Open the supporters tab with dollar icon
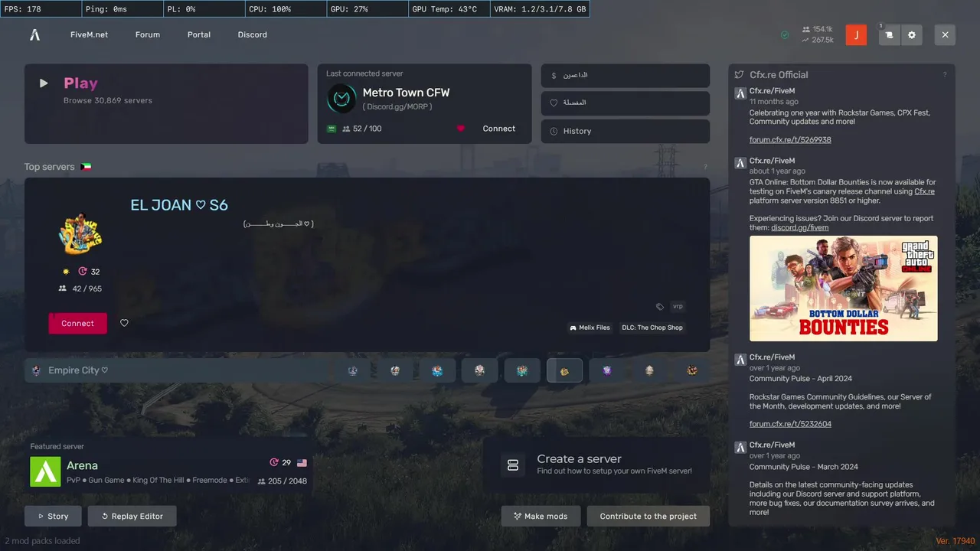The height and width of the screenshot is (551, 980). pos(626,76)
